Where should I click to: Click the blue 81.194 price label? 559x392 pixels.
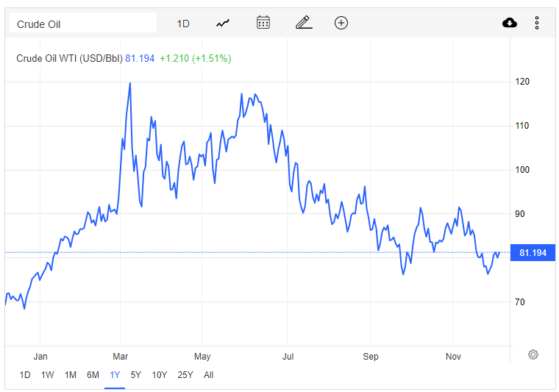tap(533, 253)
